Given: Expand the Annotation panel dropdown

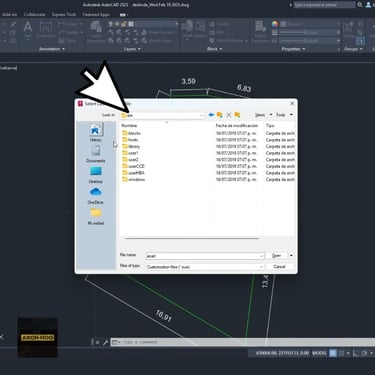Looking at the screenshot, I should [x=52, y=49].
